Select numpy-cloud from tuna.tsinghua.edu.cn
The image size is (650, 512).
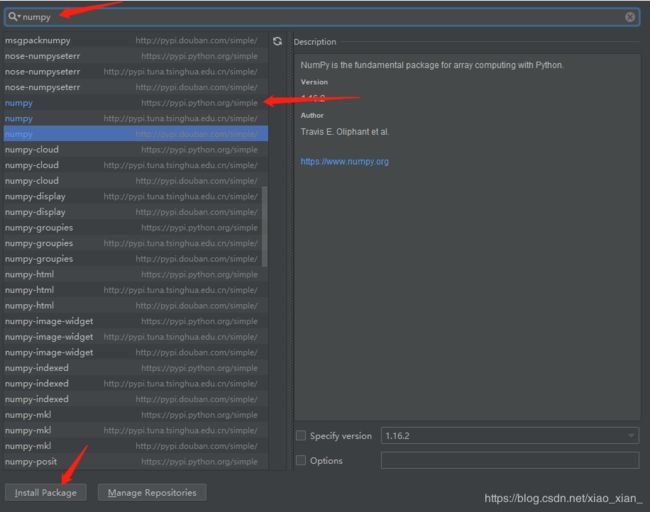[x=136, y=165]
